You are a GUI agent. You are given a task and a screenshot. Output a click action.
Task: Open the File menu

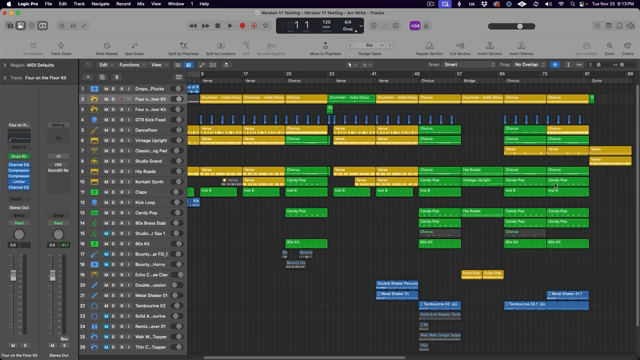tap(48, 4)
